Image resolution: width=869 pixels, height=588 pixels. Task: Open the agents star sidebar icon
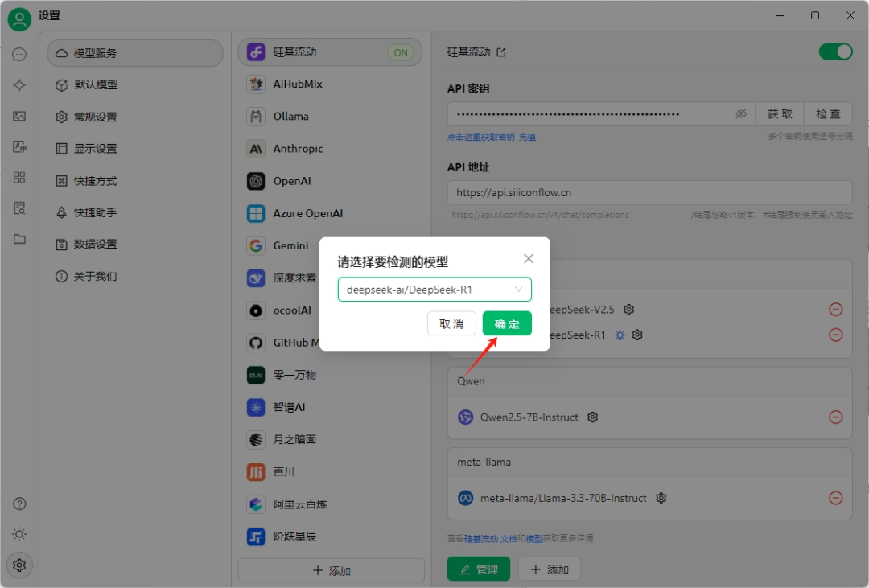[x=19, y=84]
